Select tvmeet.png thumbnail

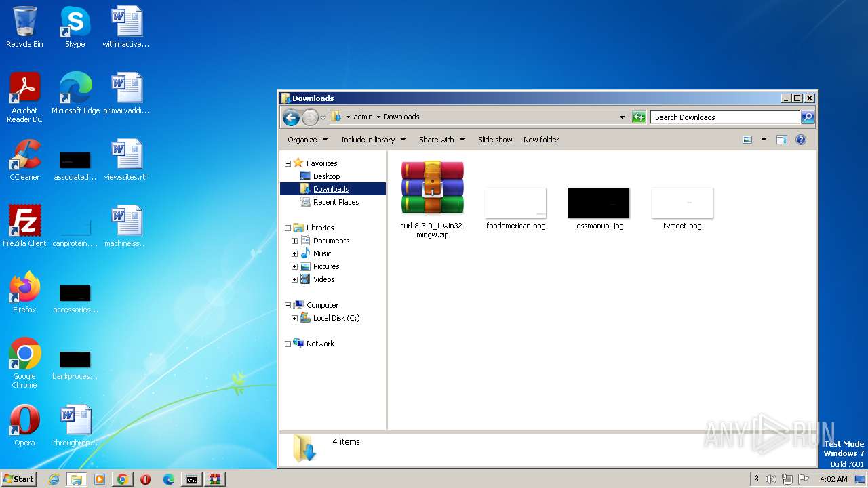pyautogui.click(x=682, y=209)
